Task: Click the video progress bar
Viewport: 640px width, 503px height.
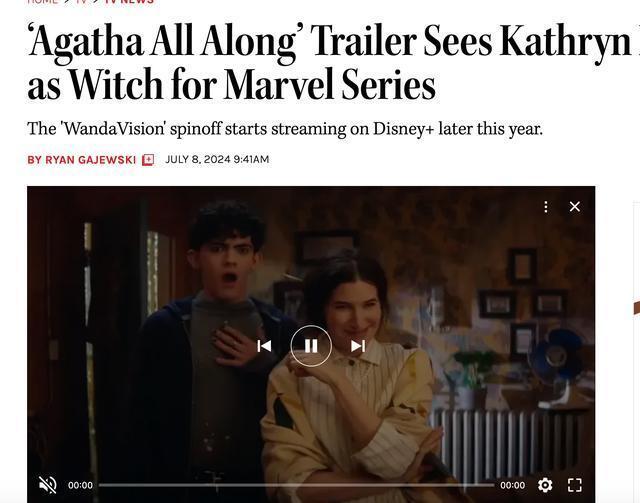Action: [x=296, y=485]
